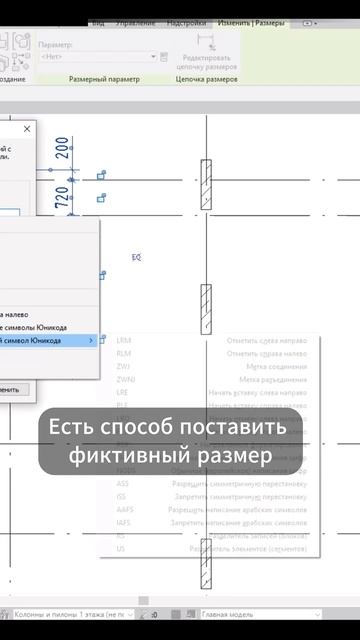Insert LRM left-to-right mark
Viewport: 360px width, 640px height.
tap(211, 341)
